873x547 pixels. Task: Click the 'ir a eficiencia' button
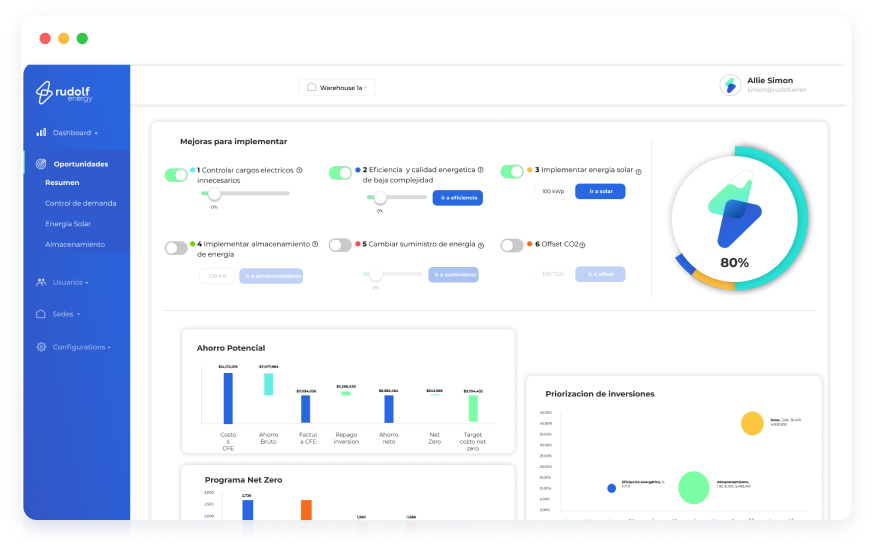coord(458,198)
